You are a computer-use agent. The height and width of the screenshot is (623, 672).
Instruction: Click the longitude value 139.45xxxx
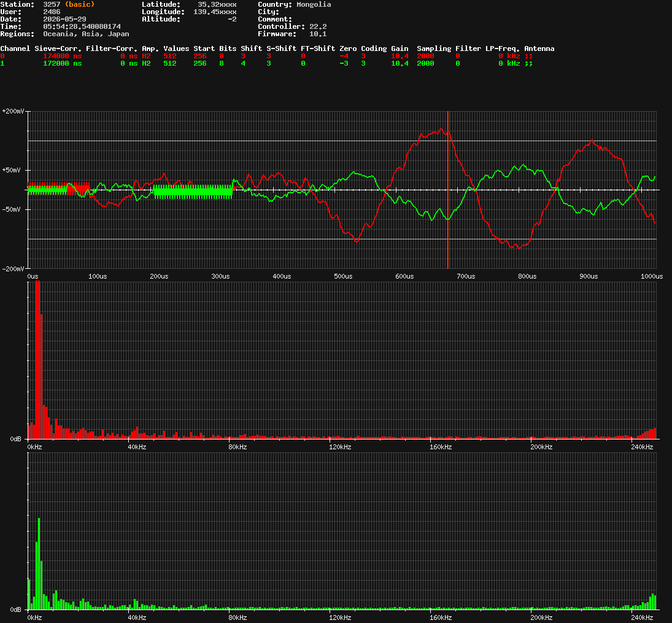coord(215,12)
